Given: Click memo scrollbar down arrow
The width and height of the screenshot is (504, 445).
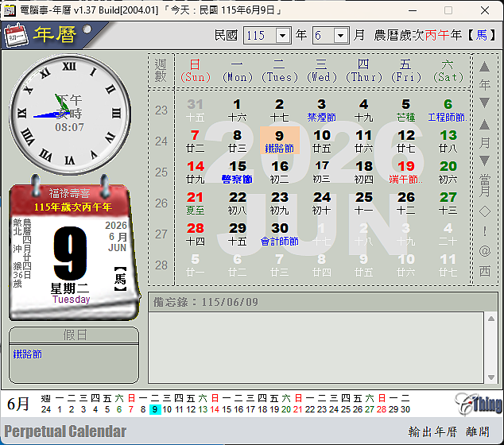Looking at the screenshot, I should click(491, 377).
